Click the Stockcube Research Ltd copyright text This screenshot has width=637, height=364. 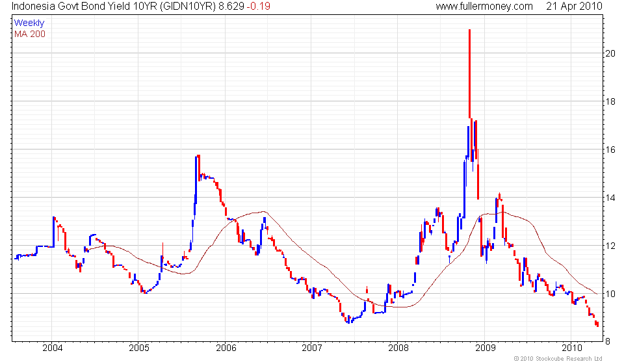click(558, 359)
